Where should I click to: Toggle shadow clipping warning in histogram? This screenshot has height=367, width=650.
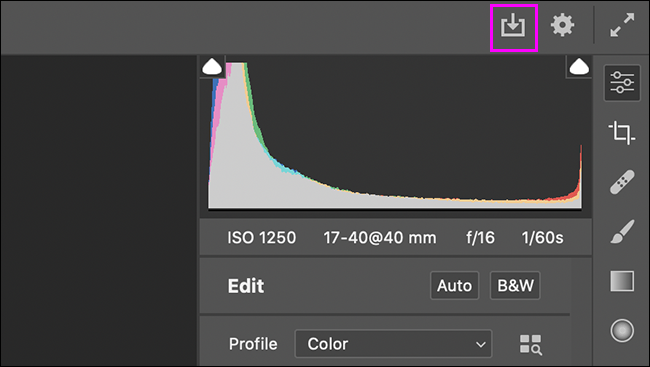coord(212,67)
